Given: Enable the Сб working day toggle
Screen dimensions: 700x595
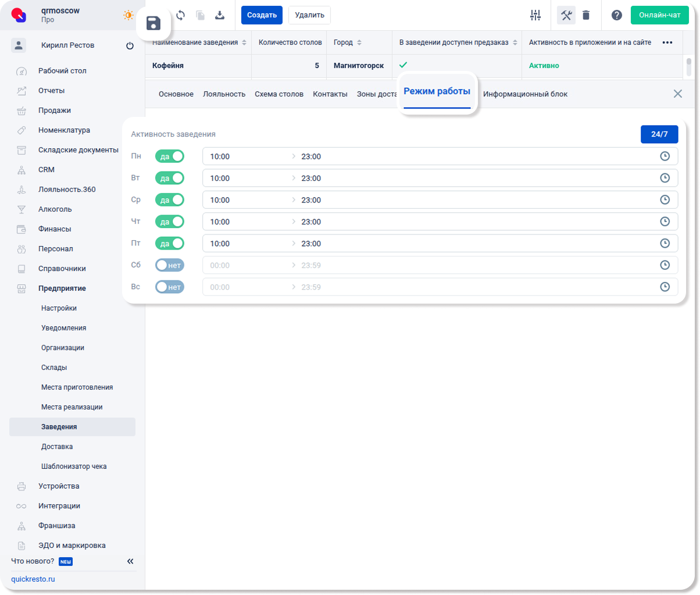Looking at the screenshot, I should point(169,265).
